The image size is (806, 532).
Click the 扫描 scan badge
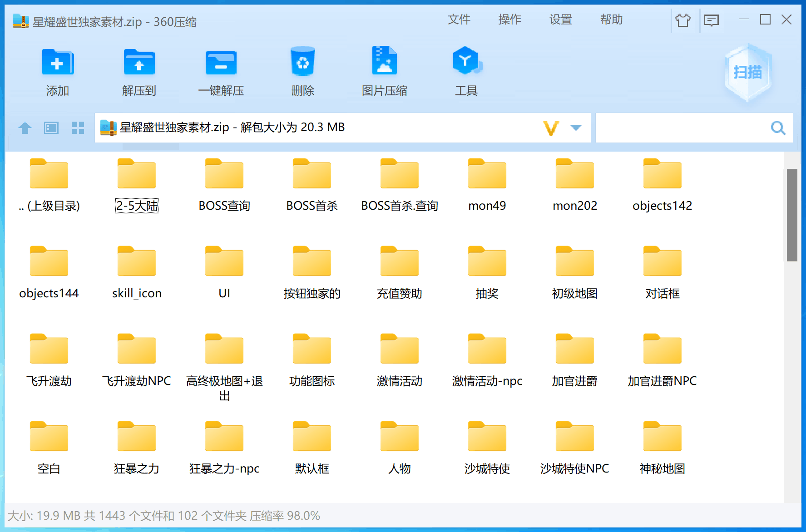747,73
